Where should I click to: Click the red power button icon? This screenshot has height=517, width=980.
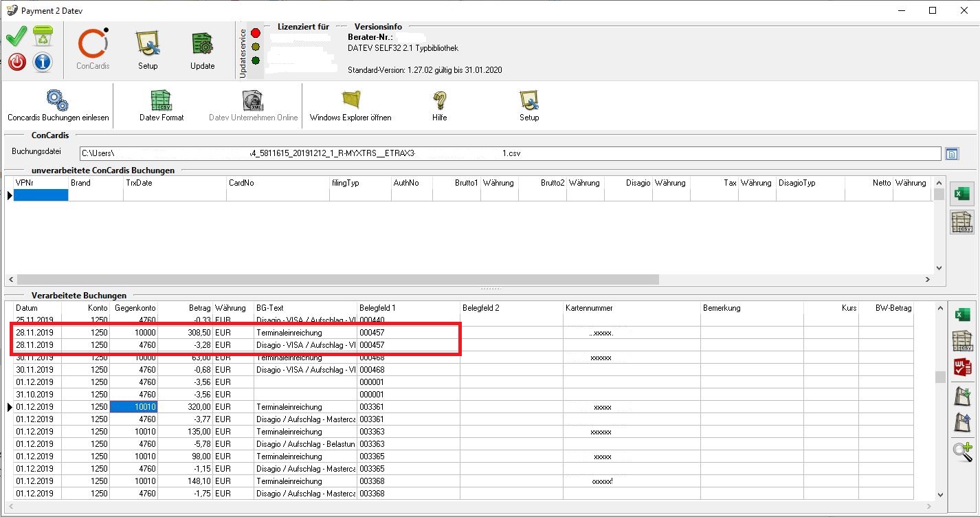click(x=17, y=62)
